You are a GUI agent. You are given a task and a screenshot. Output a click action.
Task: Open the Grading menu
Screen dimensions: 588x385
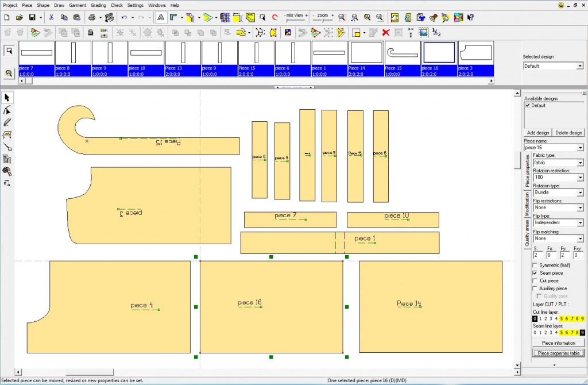[x=98, y=5]
